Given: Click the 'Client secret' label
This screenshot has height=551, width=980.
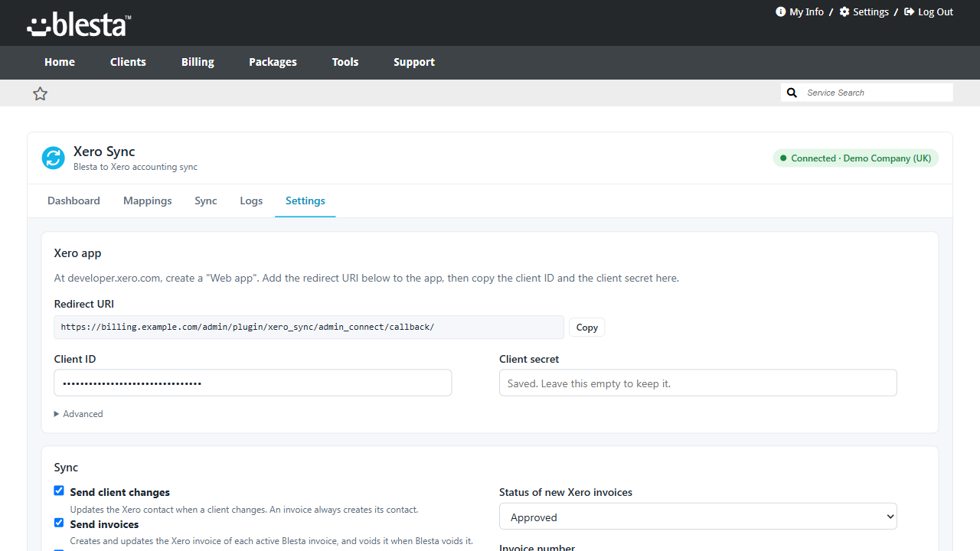Looking at the screenshot, I should [x=529, y=359].
